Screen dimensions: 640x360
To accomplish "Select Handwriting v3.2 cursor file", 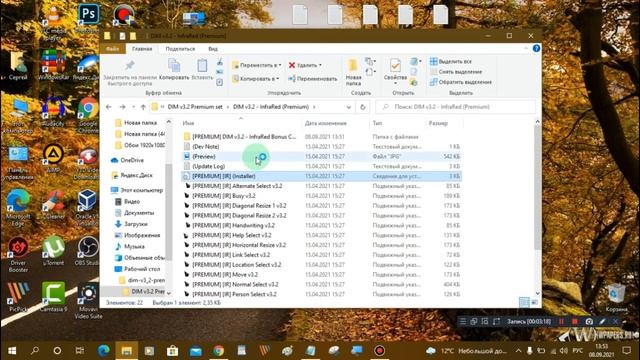I will pos(322,225).
